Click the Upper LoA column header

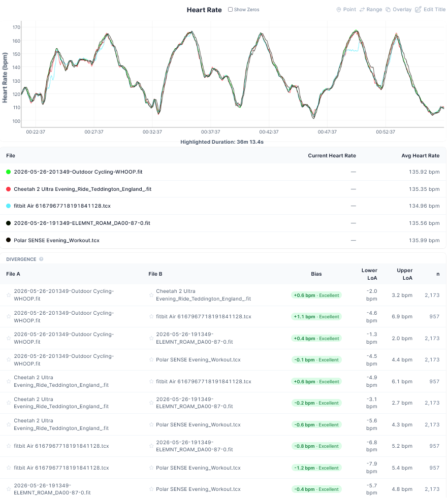[404, 274]
